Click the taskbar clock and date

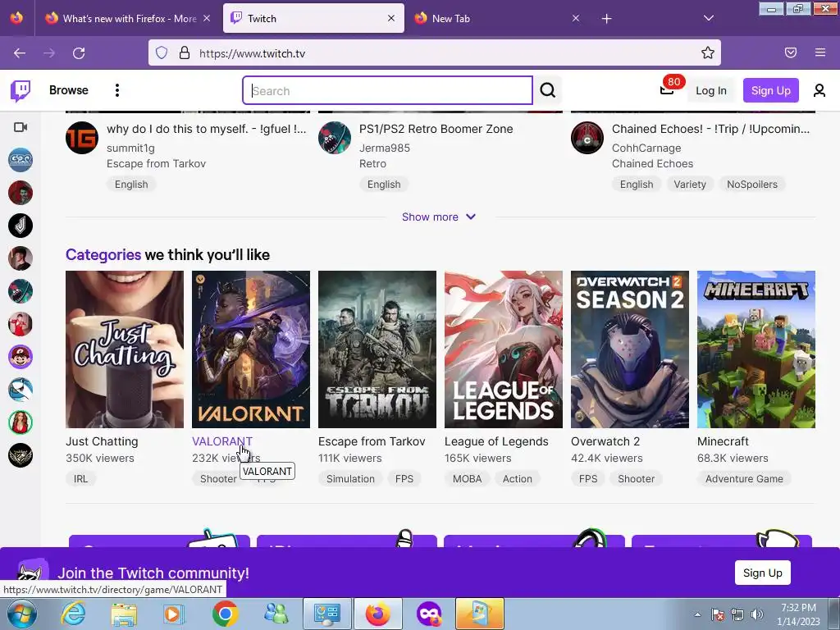[798, 614]
